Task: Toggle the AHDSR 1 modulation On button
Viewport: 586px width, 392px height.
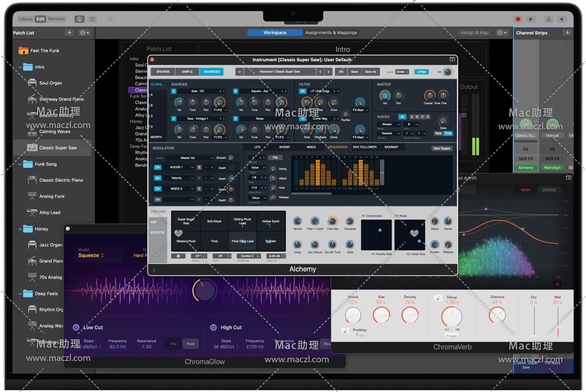Action: point(158,167)
